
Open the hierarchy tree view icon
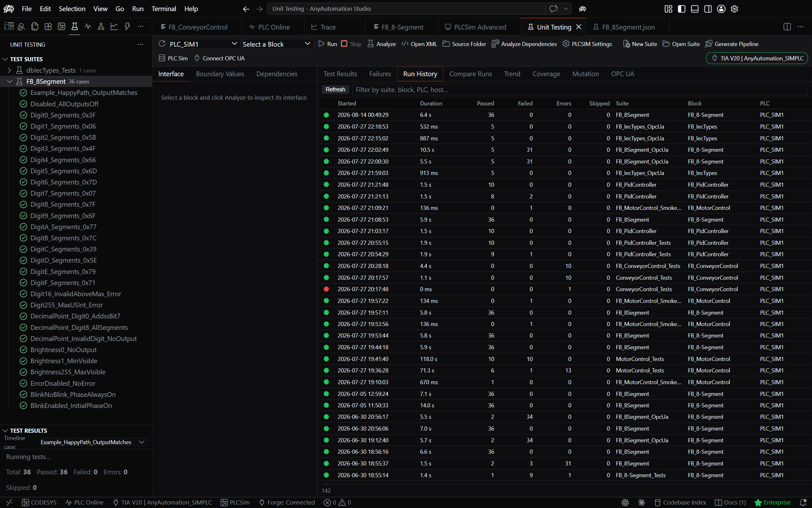(x=101, y=27)
